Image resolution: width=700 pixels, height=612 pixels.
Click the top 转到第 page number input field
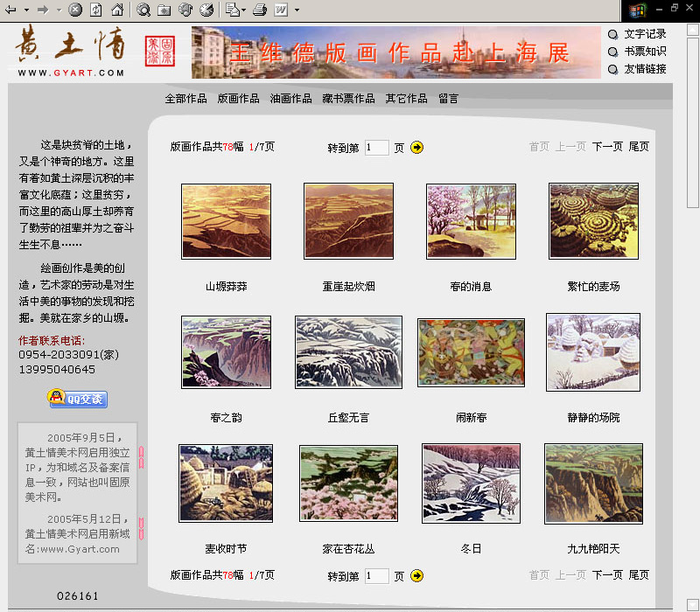pos(377,147)
